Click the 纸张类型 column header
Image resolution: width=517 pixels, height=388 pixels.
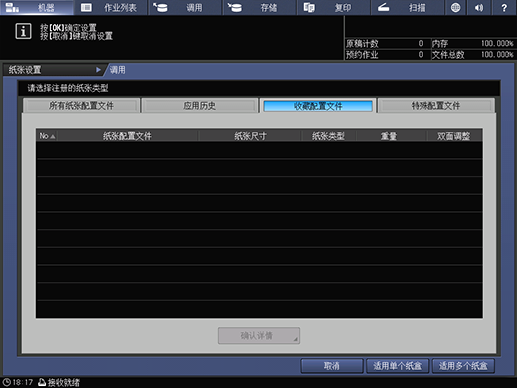[328, 136]
